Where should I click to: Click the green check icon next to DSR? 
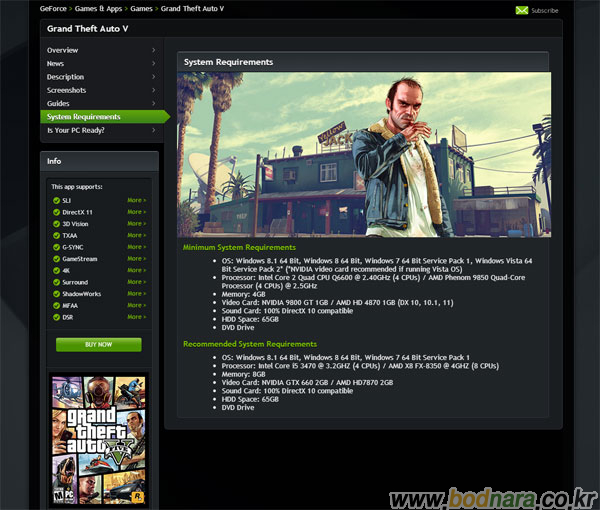tap(56, 317)
